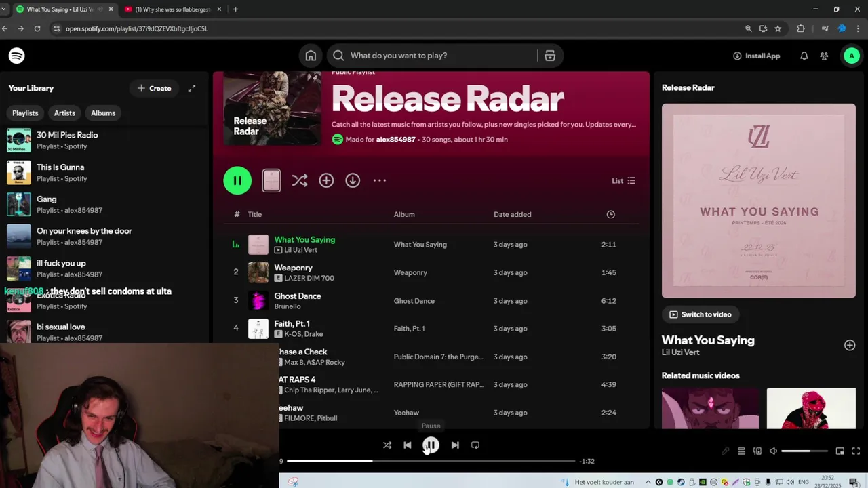Preview playlist next to play button
Image resolution: width=868 pixels, height=488 pixels.
point(271,180)
